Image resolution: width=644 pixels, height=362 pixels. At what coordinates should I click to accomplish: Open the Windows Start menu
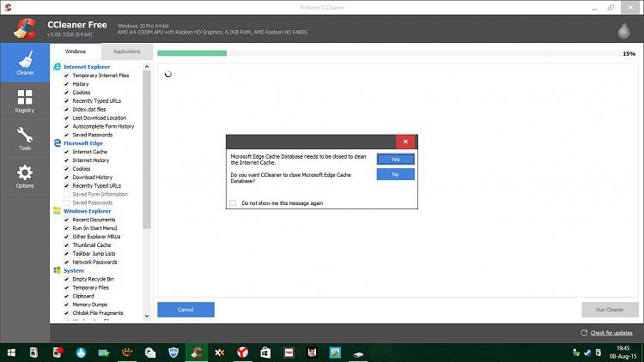click(11, 353)
